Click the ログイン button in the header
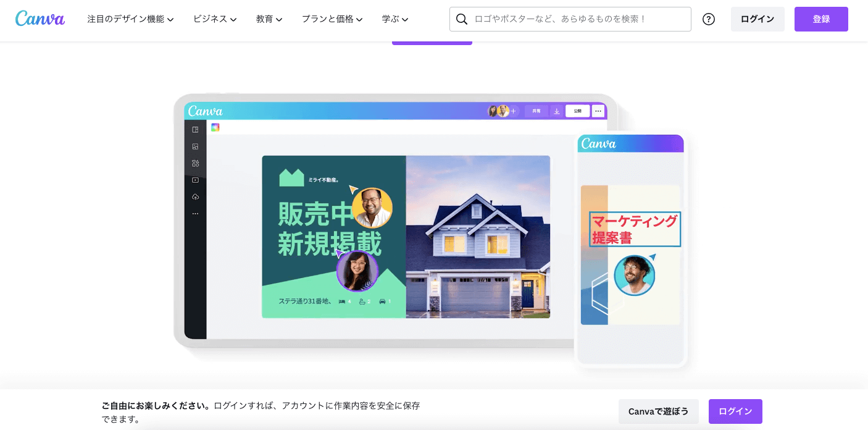The height and width of the screenshot is (430, 868). click(757, 19)
